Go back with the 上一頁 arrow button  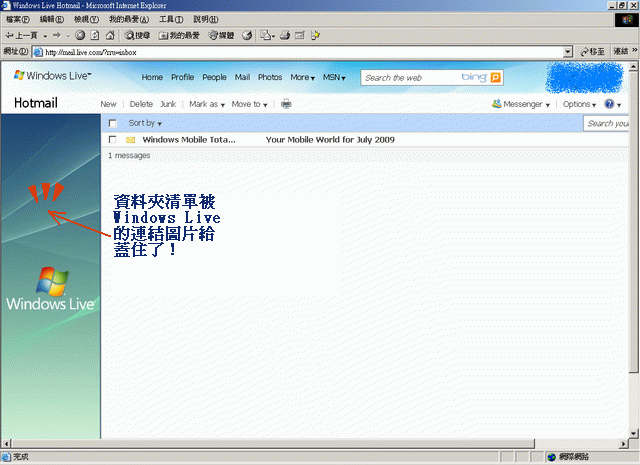click(x=21, y=36)
